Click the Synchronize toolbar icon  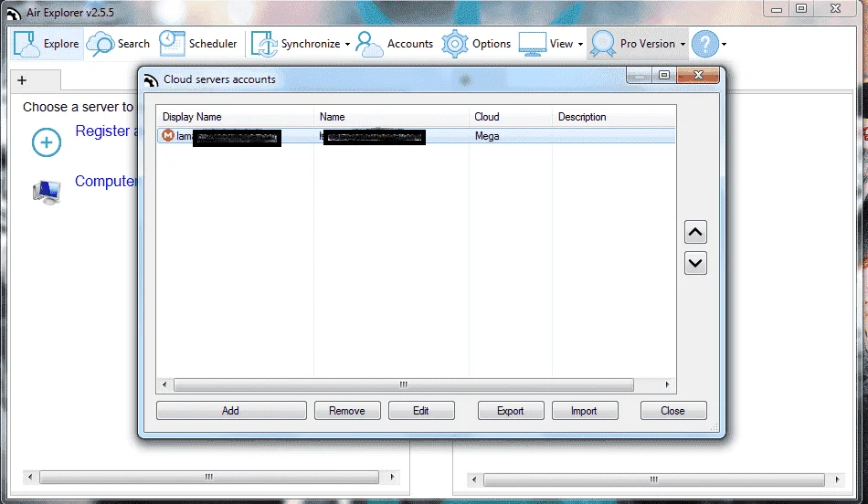tap(264, 44)
